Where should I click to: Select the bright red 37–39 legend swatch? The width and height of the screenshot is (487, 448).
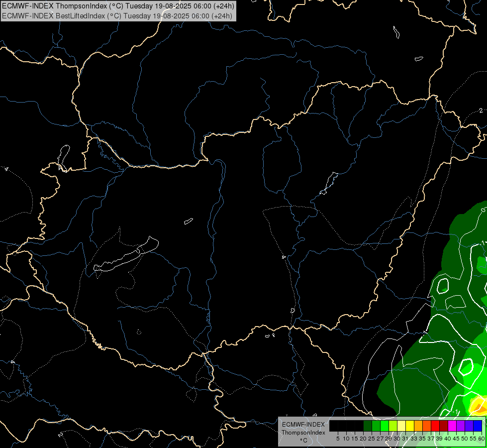coord(435,426)
